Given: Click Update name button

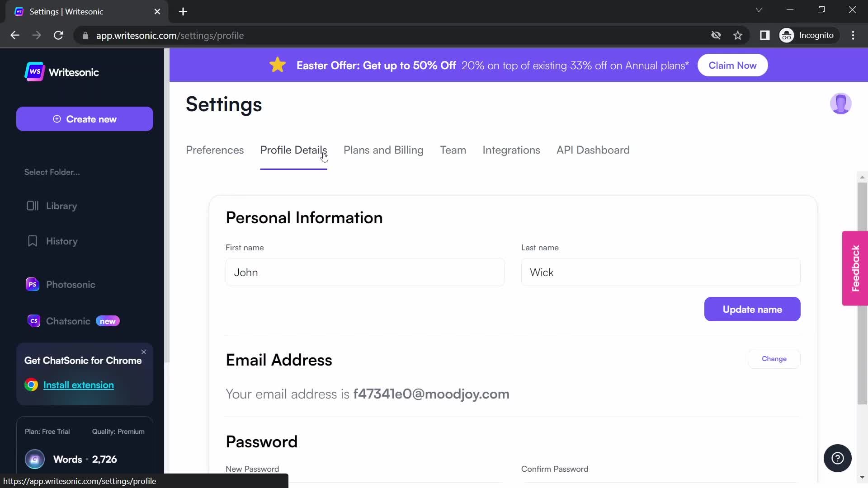Looking at the screenshot, I should 752,309.
